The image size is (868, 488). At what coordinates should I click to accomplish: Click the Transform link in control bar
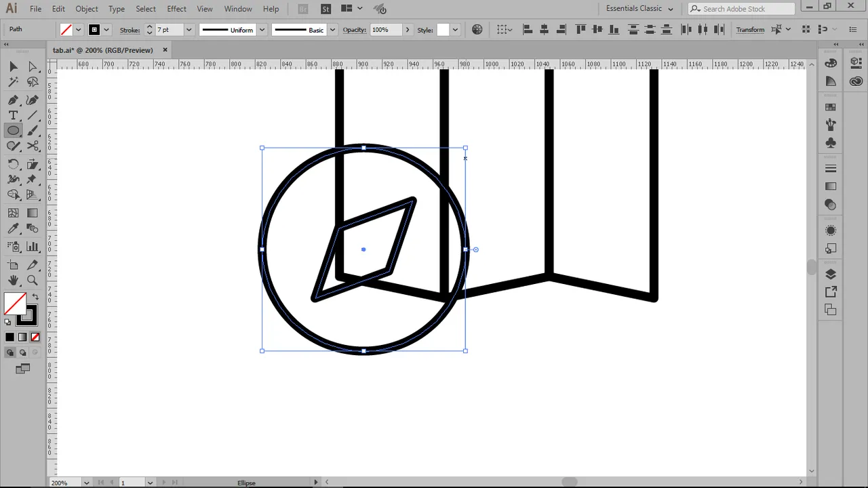[x=750, y=30]
